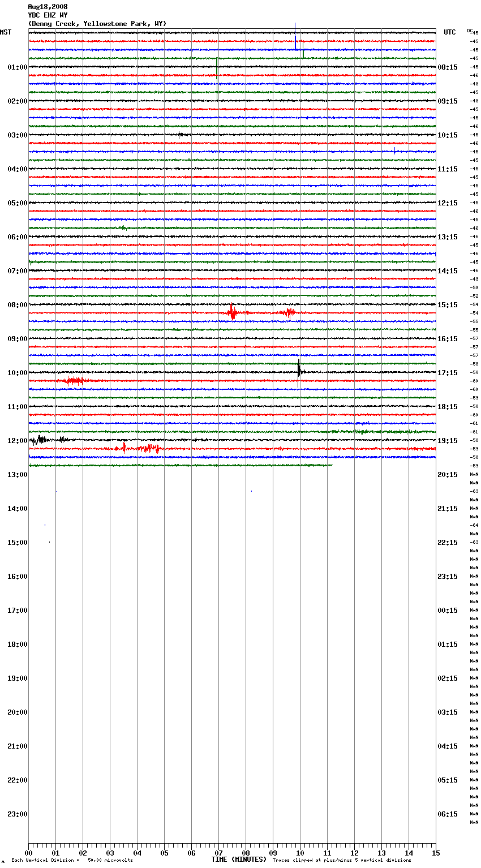The width and height of the screenshot is (481, 868).
Task: Click the 08:15 UTC time label
Action: point(448,67)
